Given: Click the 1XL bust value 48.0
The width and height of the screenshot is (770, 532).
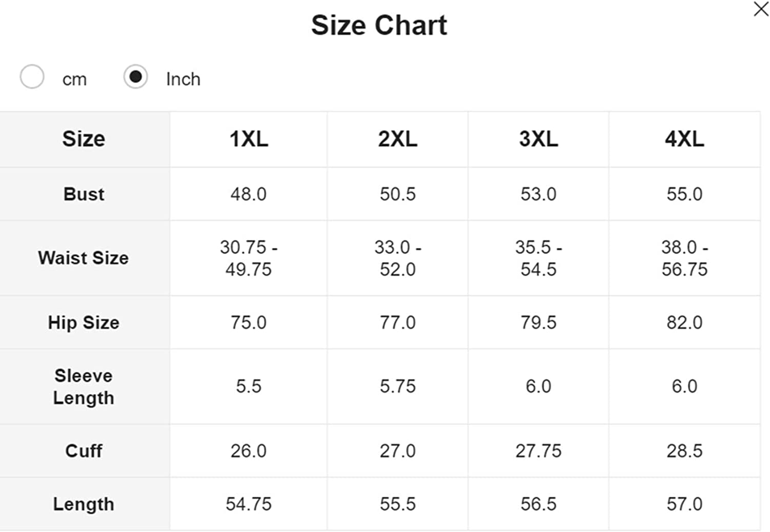Looking at the screenshot, I should point(248,194).
